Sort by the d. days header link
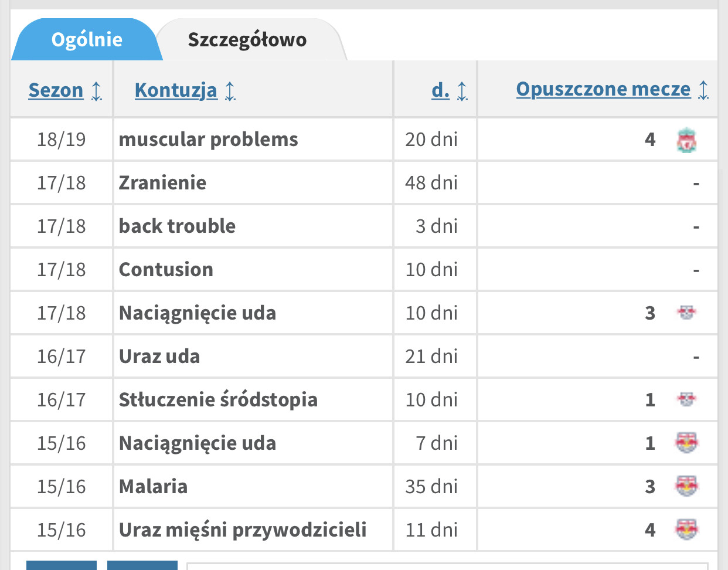Image resolution: width=728 pixels, height=570 pixels. [440, 90]
